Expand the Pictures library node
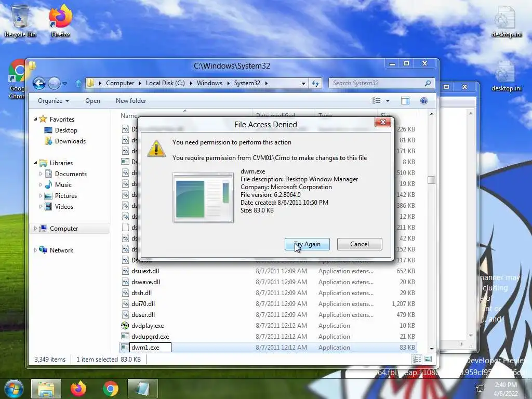The width and height of the screenshot is (532, 399). (x=41, y=196)
